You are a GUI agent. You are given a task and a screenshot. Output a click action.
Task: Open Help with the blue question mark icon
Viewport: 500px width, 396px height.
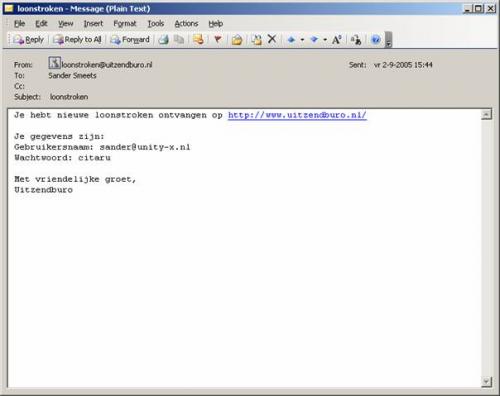376,40
